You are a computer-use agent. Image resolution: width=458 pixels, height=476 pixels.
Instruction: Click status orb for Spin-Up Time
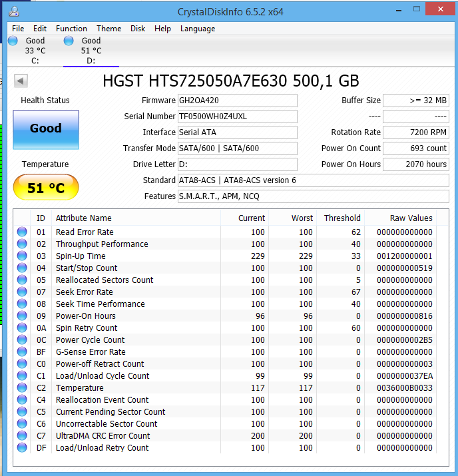tap(22, 256)
